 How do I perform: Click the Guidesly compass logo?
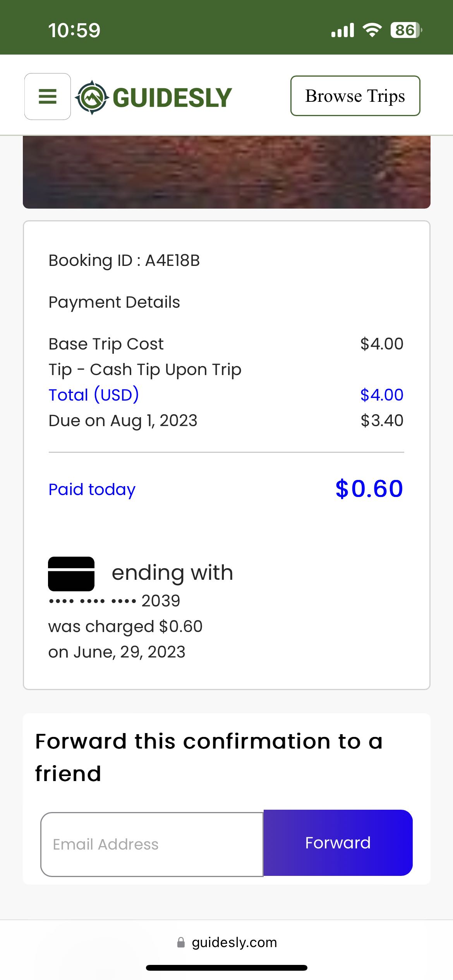coord(91,97)
